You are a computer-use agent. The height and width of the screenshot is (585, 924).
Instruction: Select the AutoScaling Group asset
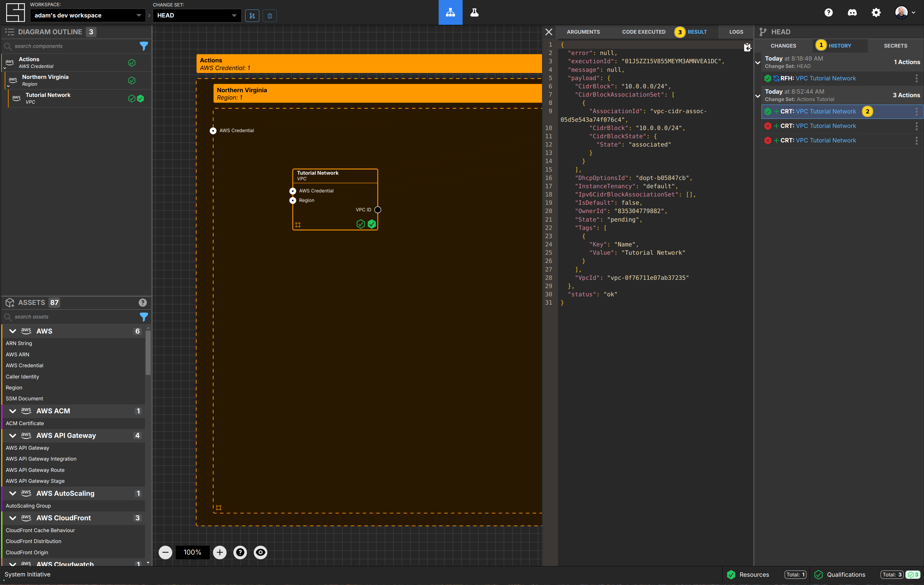tap(28, 506)
